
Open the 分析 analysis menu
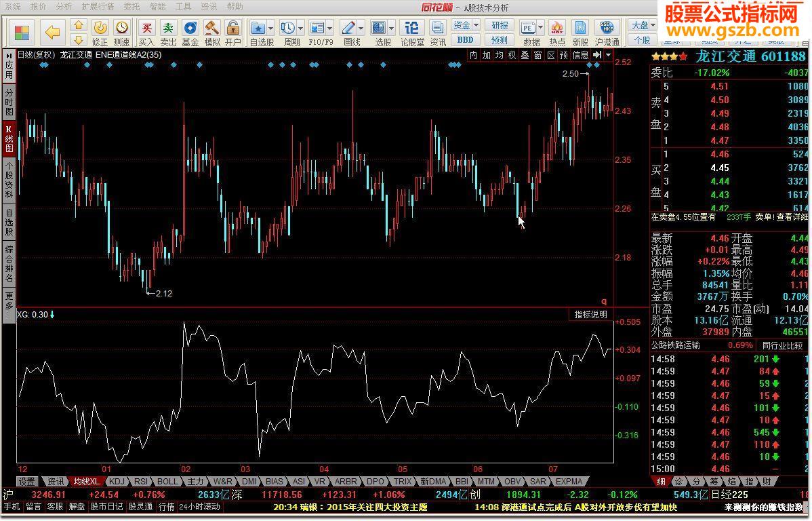(64, 7)
